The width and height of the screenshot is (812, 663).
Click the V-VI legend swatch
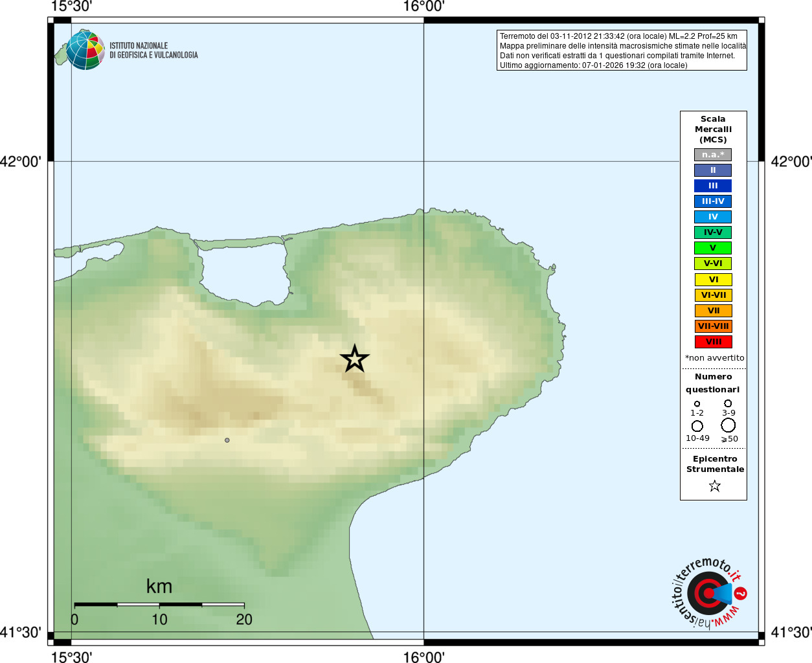point(713,264)
